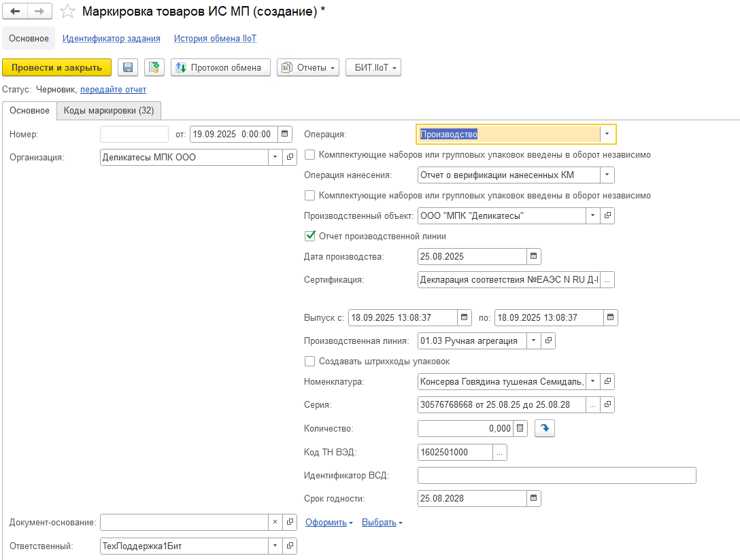Expand the Операция dropdown list

(607, 135)
